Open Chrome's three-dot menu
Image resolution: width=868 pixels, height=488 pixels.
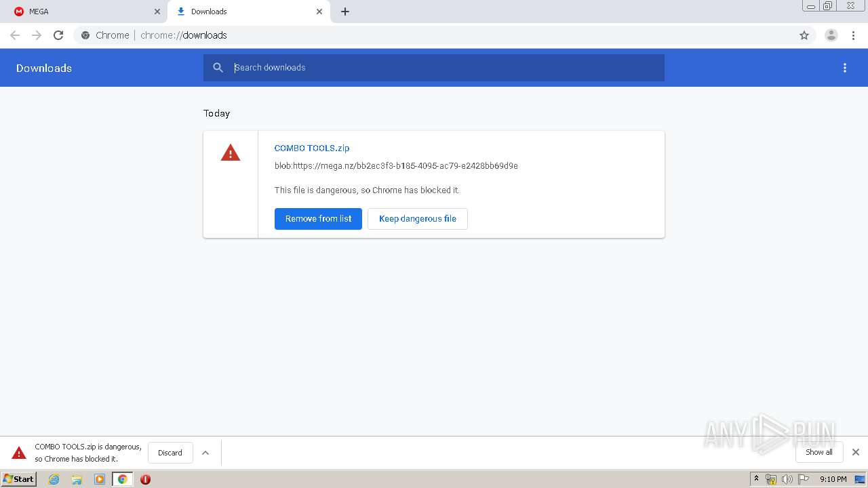pos(854,35)
